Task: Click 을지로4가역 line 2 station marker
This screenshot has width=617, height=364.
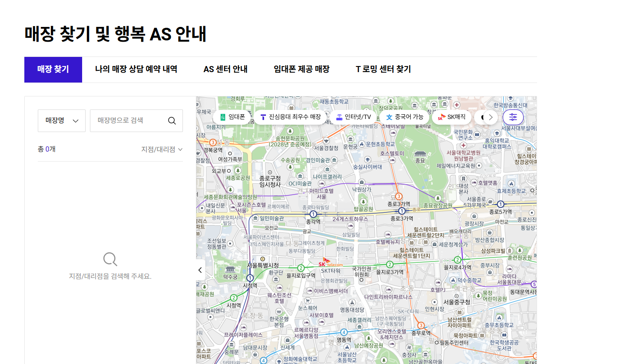Action: click(x=458, y=260)
